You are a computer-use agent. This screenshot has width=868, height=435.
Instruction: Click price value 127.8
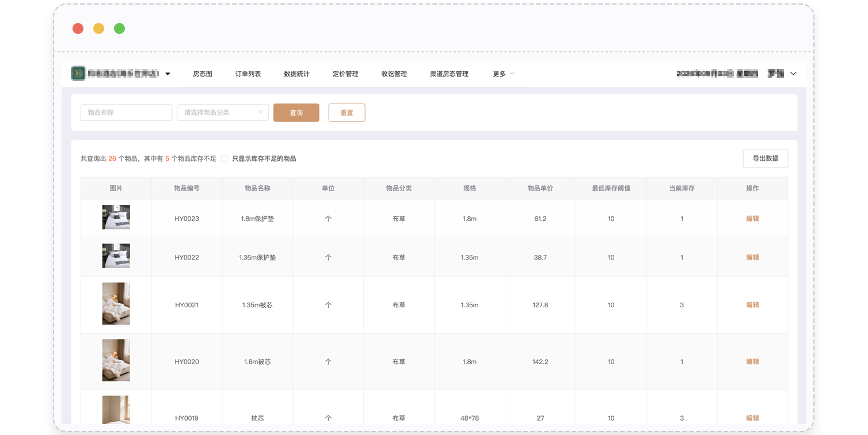pos(540,305)
